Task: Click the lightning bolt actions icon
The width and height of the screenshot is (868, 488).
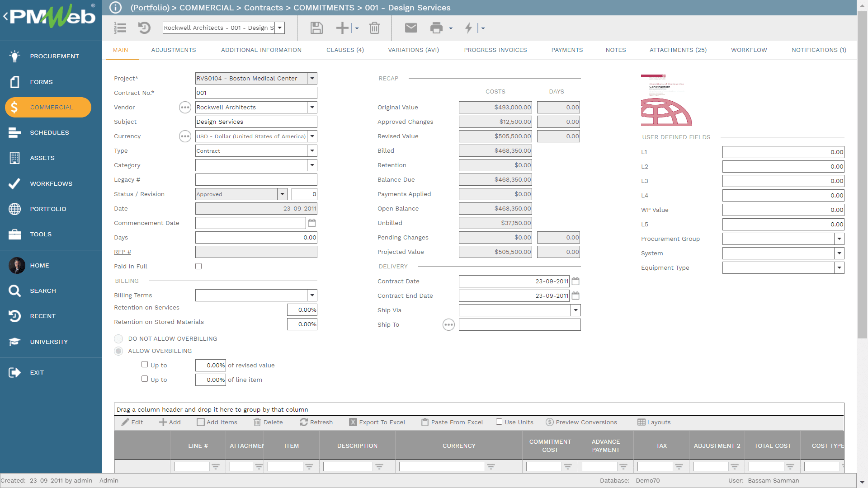Action: click(469, 28)
